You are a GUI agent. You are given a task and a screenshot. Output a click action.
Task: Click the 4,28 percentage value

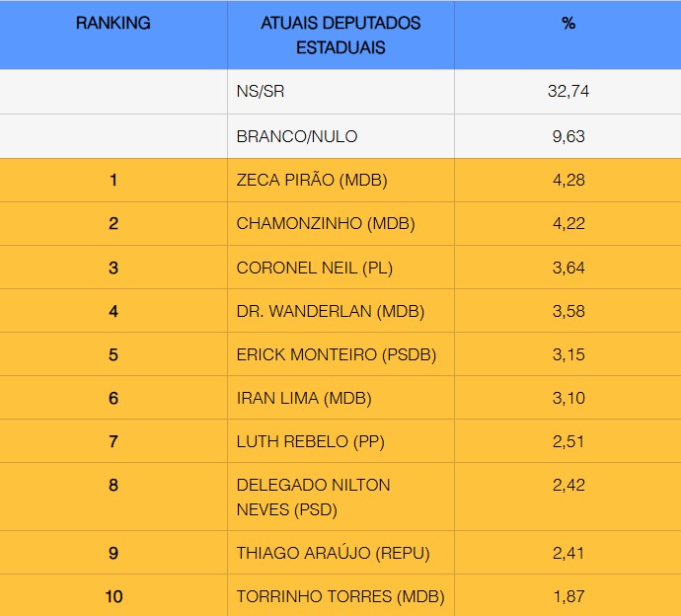coord(568,181)
